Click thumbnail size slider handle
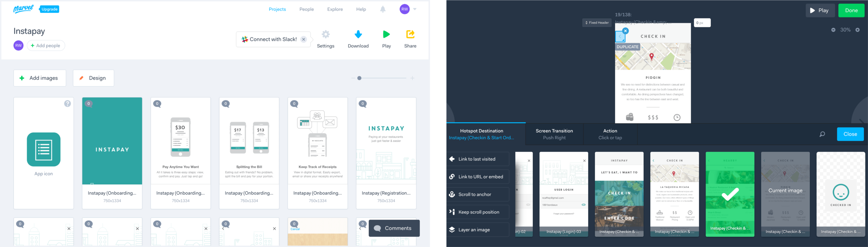Viewport: 868px width, 247px height. click(x=359, y=78)
